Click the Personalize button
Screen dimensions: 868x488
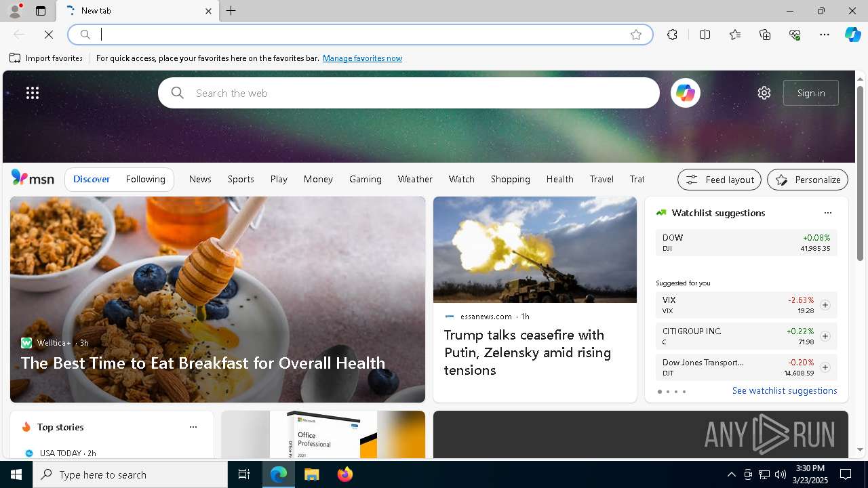pyautogui.click(x=808, y=180)
